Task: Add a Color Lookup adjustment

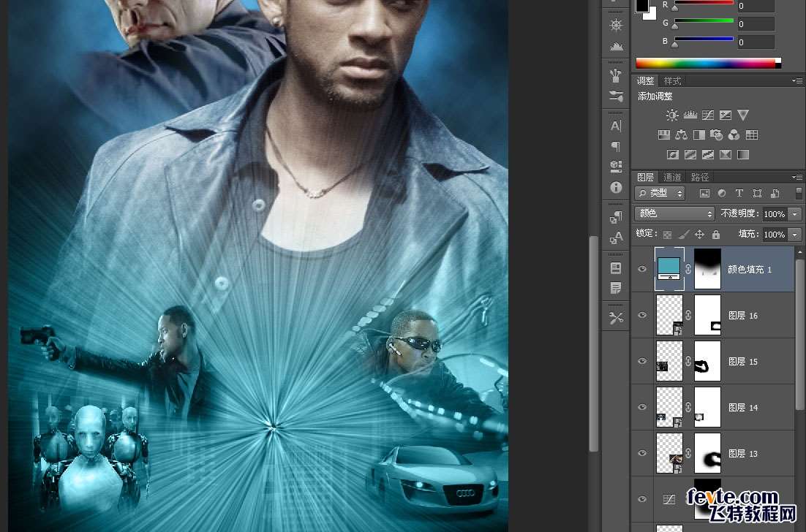Action: (752, 135)
